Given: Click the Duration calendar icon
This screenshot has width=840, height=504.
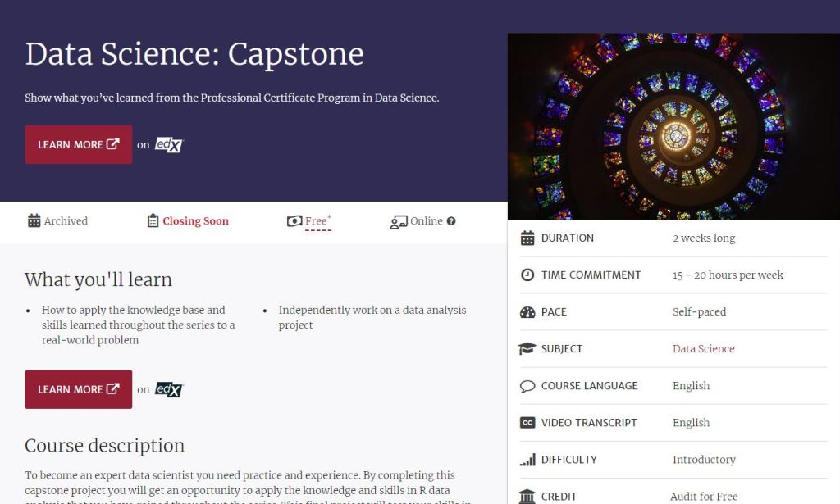Looking at the screenshot, I should pyautogui.click(x=527, y=238).
